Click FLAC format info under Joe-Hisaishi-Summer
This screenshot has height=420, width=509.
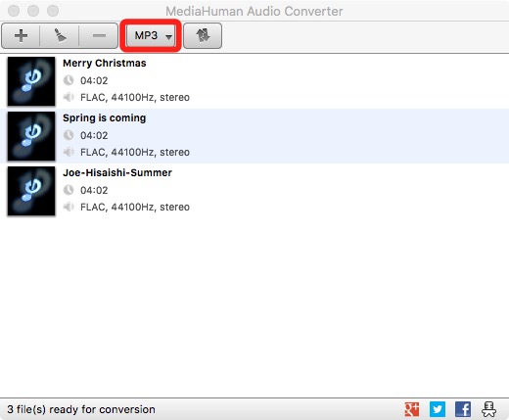[x=135, y=207]
